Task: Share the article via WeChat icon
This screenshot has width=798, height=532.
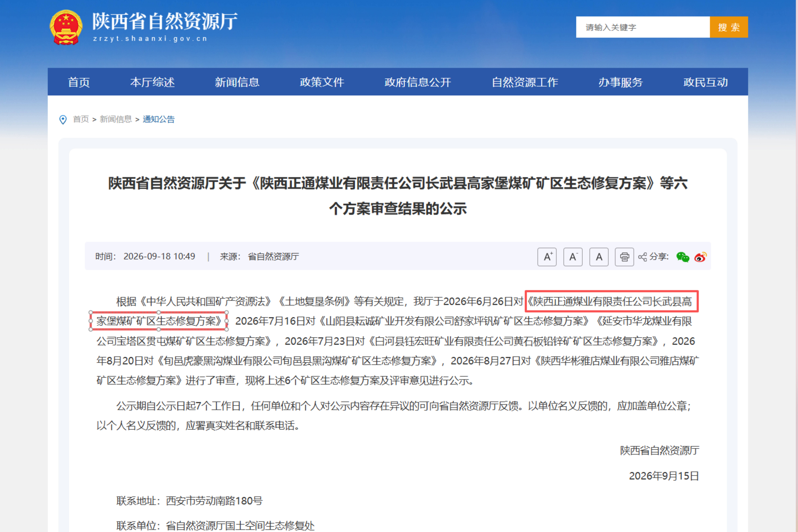Action: point(683,257)
